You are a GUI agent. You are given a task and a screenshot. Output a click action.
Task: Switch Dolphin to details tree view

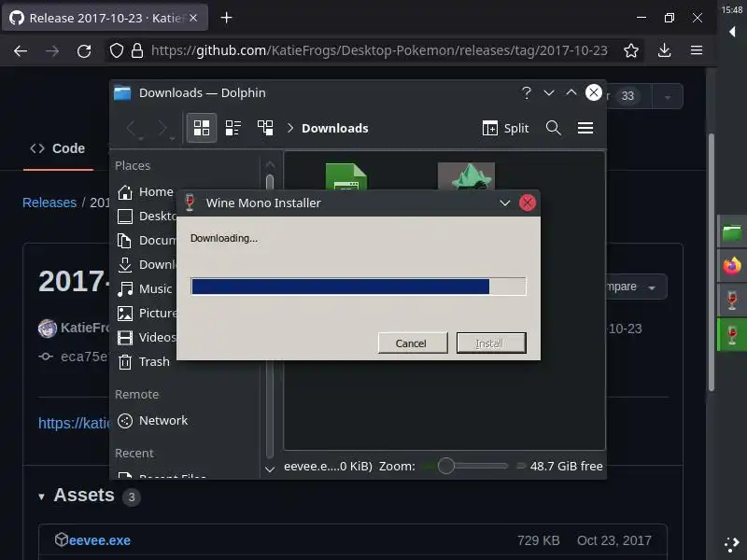[265, 128]
